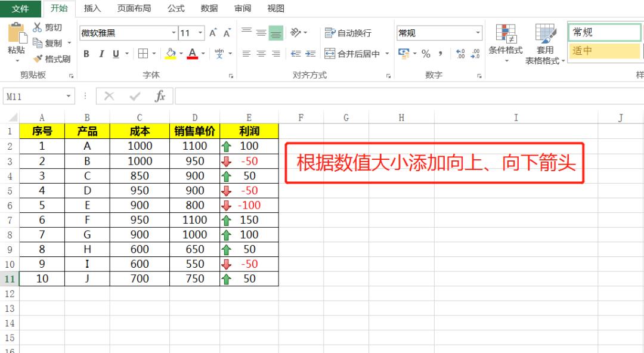Switch to the 插入 ribbon tab

click(92, 8)
